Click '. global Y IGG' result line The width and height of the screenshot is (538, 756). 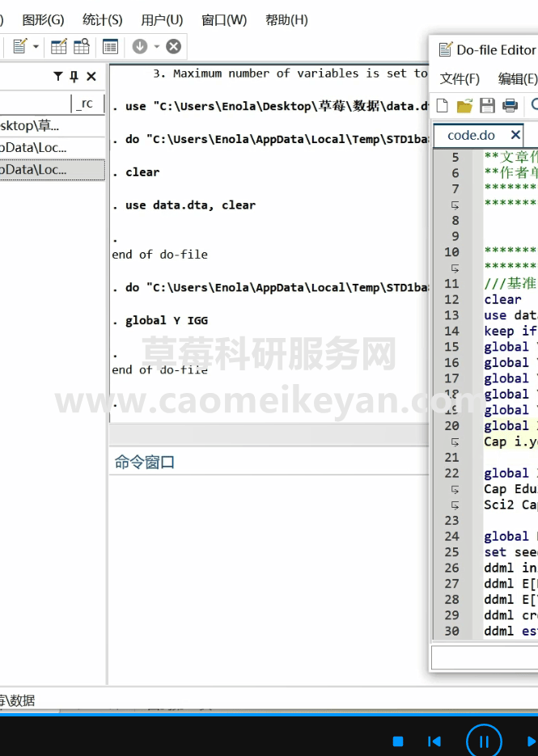(160, 321)
